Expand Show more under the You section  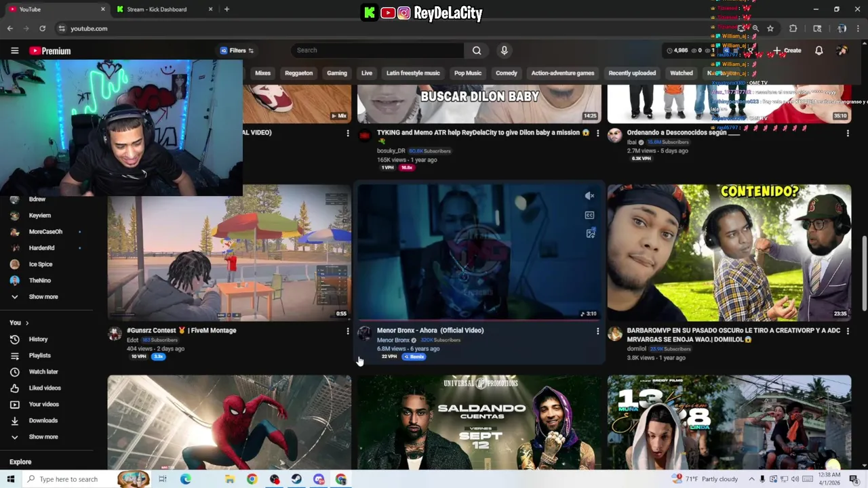(43, 436)
